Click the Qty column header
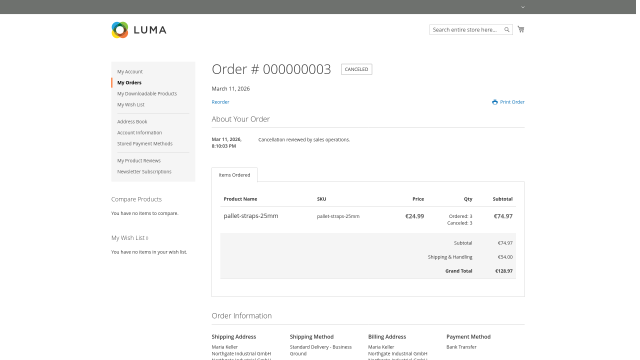Screen dimensions: 640x360 tap(468, 199)
